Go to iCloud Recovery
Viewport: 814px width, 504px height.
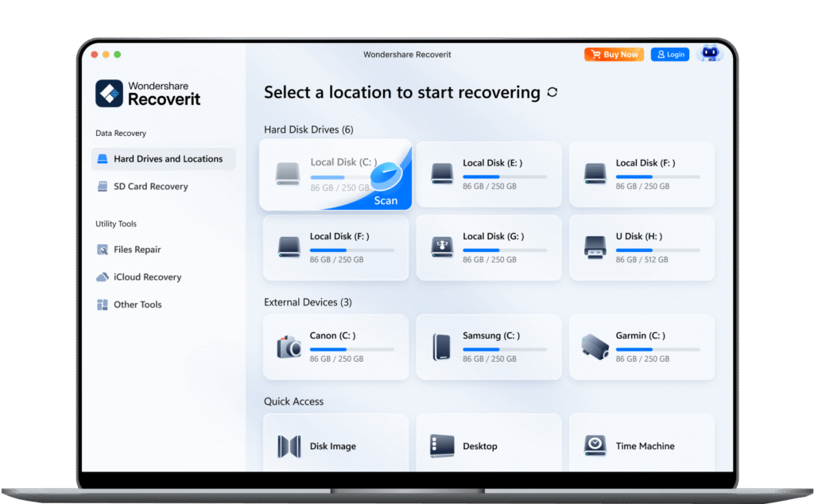coord(147,277)
